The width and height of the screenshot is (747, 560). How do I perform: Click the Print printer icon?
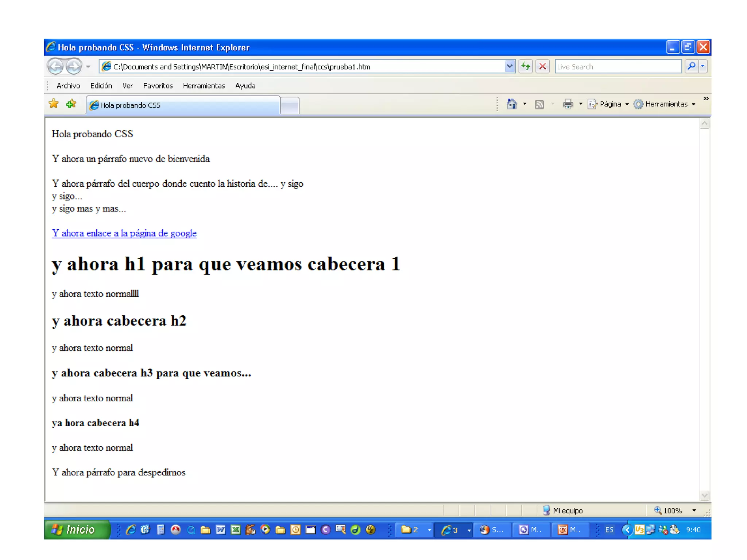pyautogui.click(x=568, y=104)
